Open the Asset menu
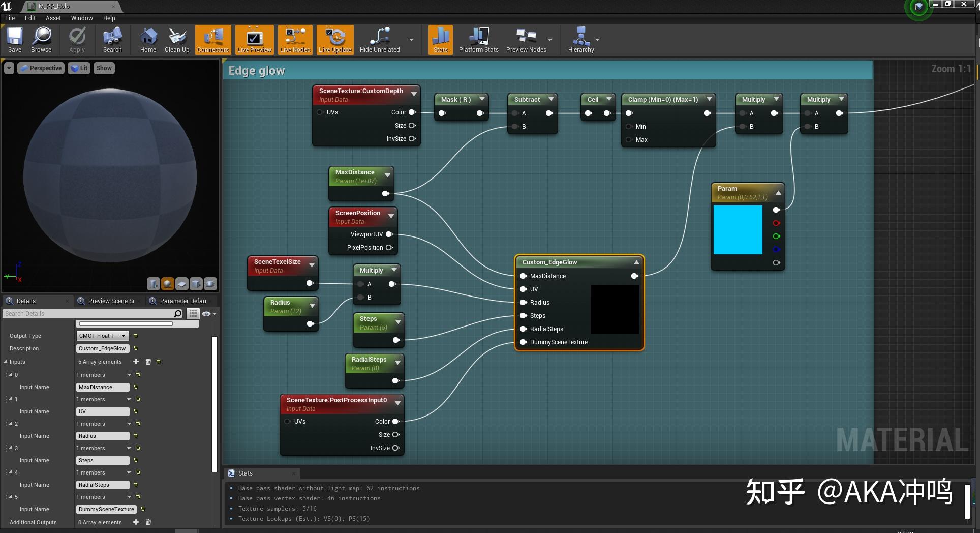 point(53,18)
